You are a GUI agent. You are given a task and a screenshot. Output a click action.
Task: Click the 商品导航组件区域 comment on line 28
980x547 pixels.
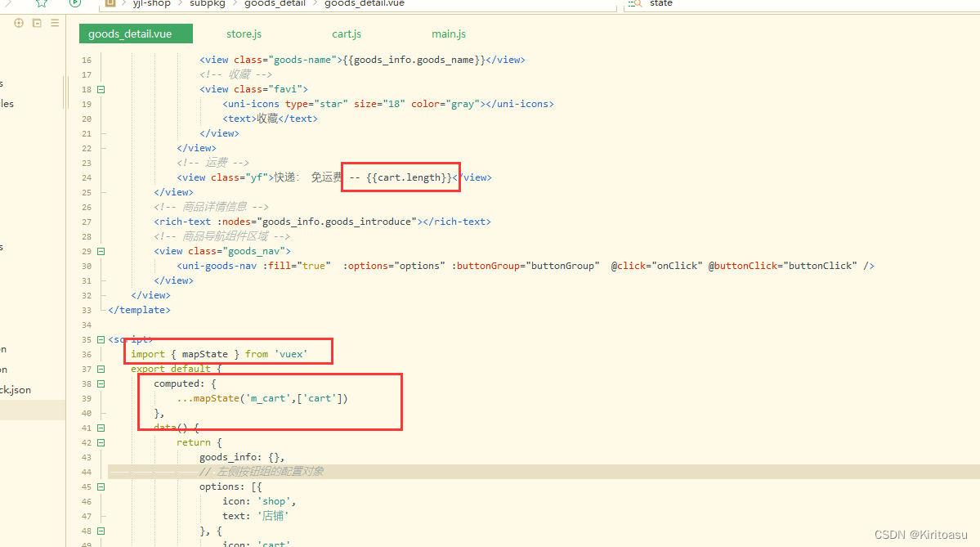coord(222,236)
